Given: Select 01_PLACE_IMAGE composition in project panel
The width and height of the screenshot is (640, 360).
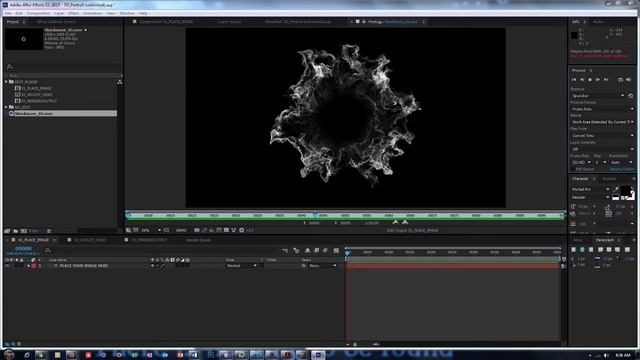Looking at the screenshot, I should point(36,88).
